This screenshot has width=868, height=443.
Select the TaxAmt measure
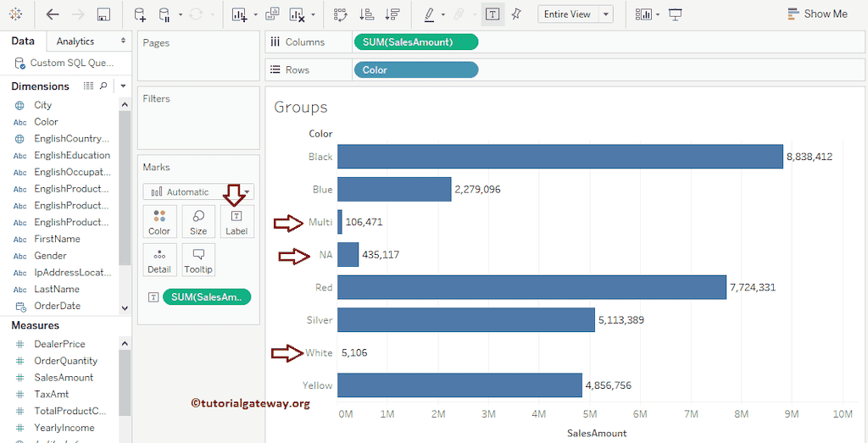click(x=51, y=395)
